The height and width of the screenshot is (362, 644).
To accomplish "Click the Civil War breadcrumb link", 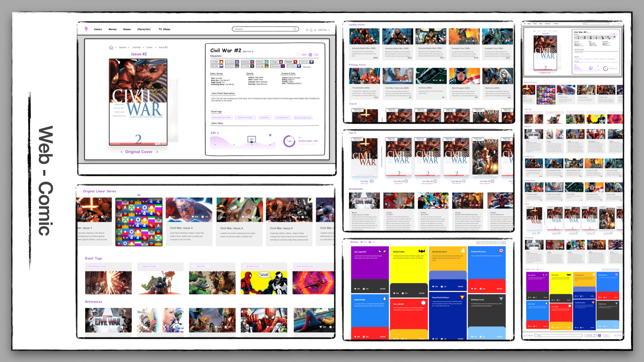I will [x=137, y=48].
